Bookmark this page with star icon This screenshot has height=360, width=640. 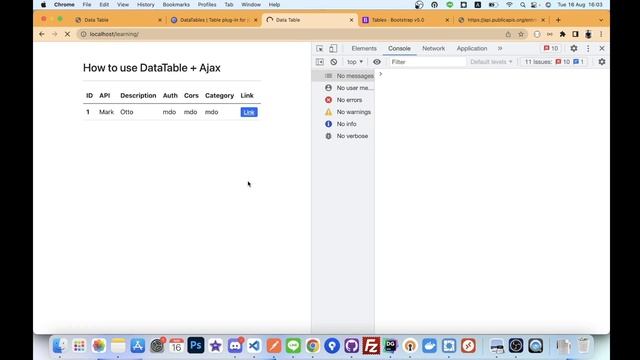[x=521, y=34]
